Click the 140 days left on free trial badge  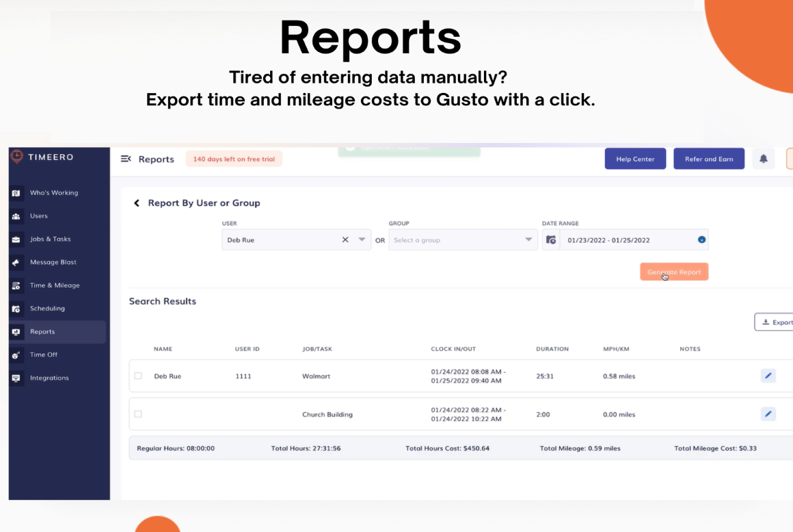pos(234,159)
